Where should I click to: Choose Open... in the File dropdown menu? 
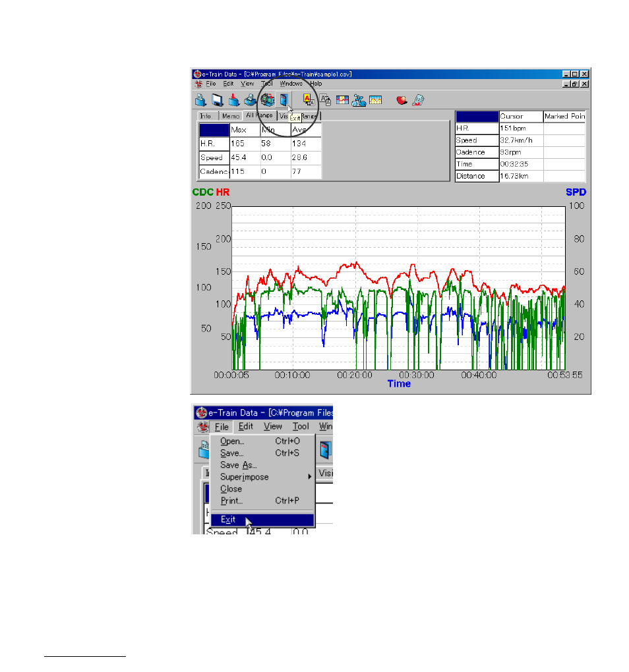(263, 441)
